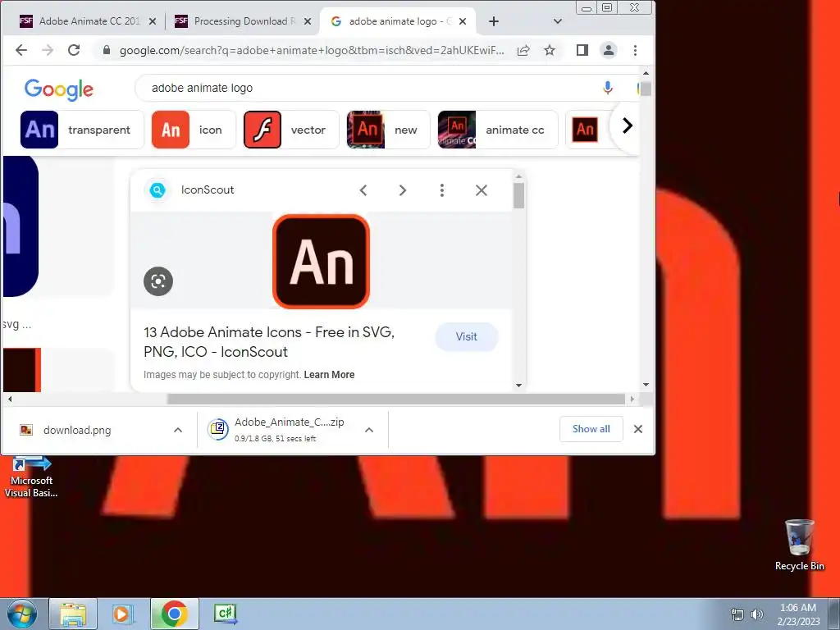Share this page via share icon
840x630 pixels.
click(523, 50)
